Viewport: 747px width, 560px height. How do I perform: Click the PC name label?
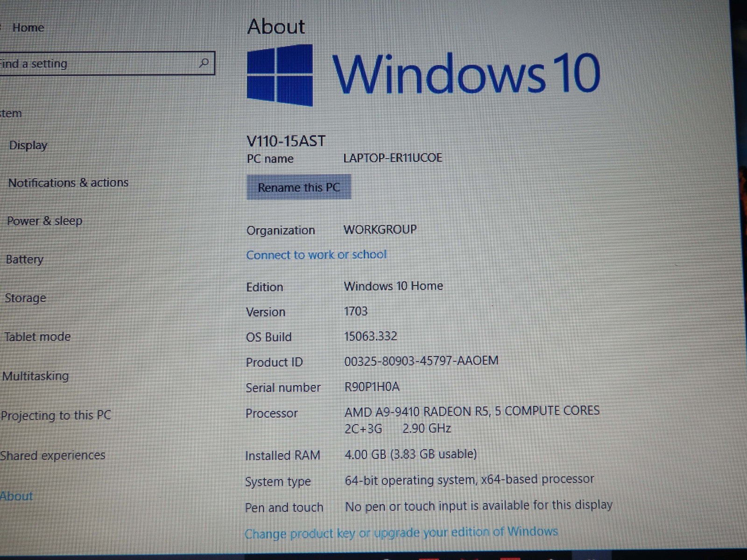click(x=270, y=159)
